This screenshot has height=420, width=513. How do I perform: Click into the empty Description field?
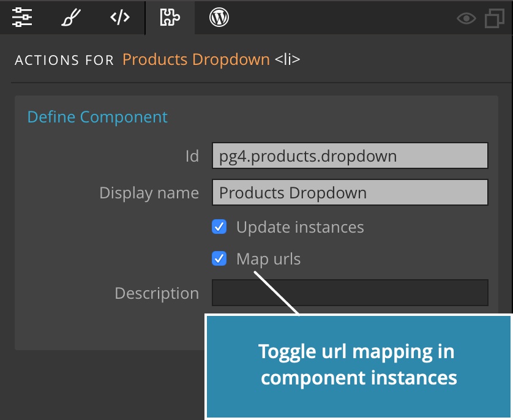[350, 293]
